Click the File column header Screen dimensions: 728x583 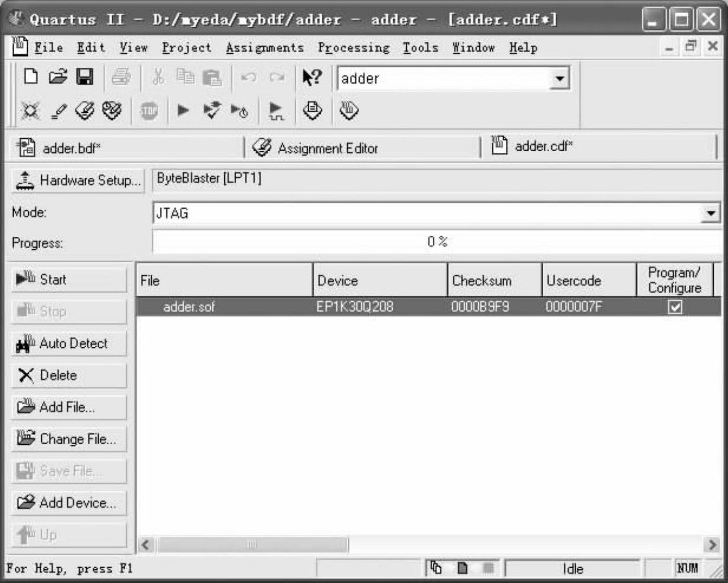pos(225,280)
